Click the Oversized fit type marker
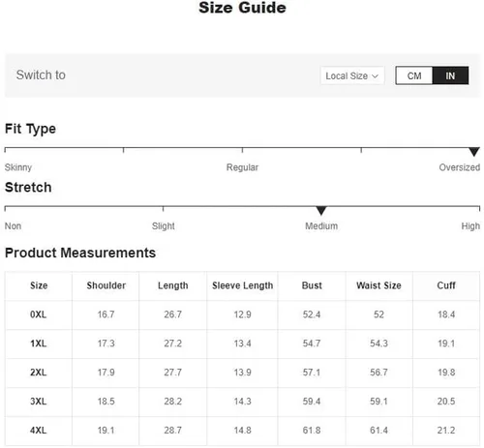The image size is (484, 448). pos(473,152)
